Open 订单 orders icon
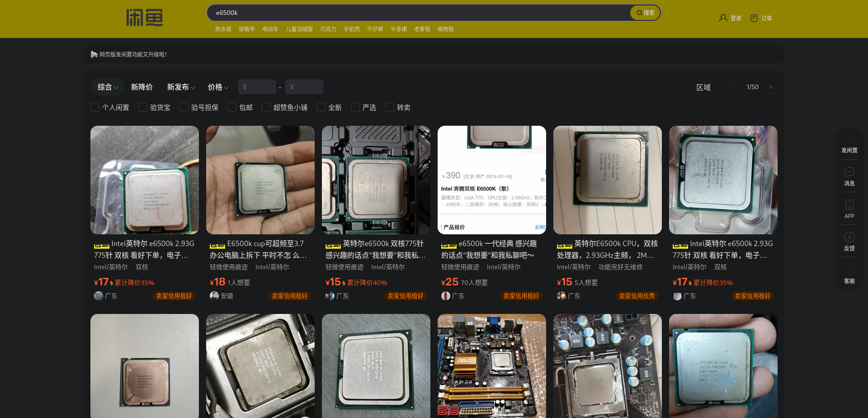Screen dimensions: 868x418 click(x=754, y=18)
